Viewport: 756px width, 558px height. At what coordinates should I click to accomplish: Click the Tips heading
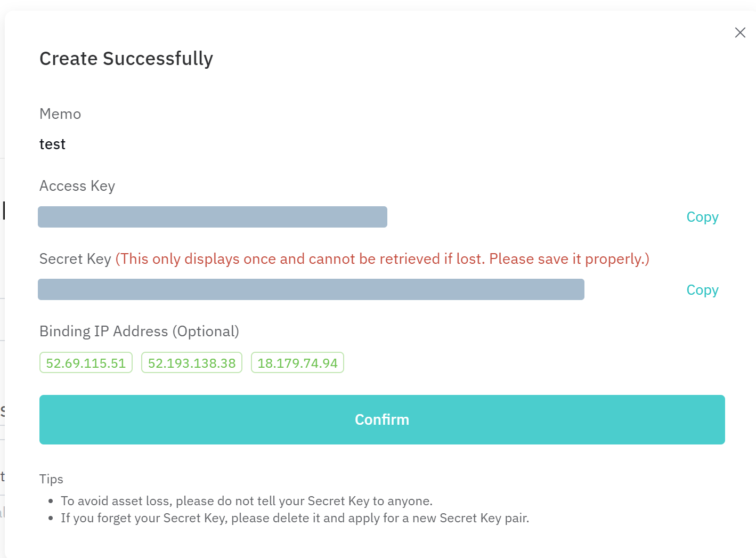51,479
